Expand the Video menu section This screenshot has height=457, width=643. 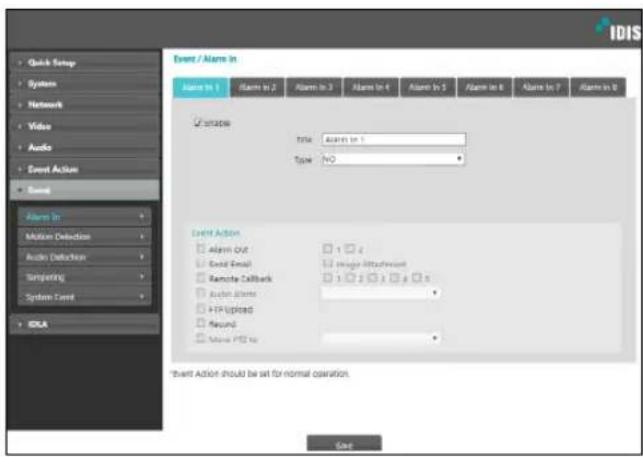pos(84,126)
